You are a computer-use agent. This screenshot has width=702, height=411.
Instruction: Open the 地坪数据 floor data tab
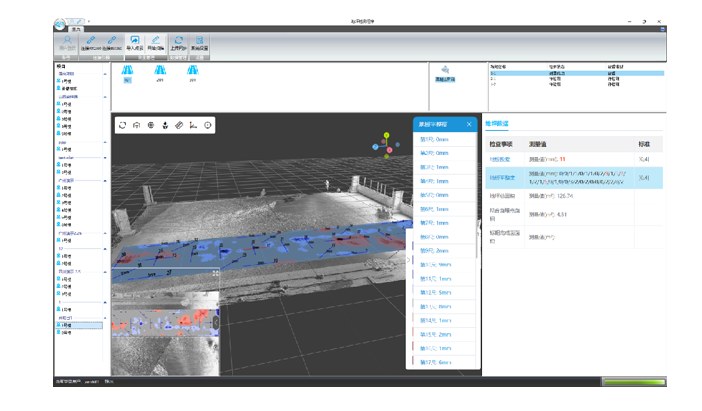[x=497, y=124]
